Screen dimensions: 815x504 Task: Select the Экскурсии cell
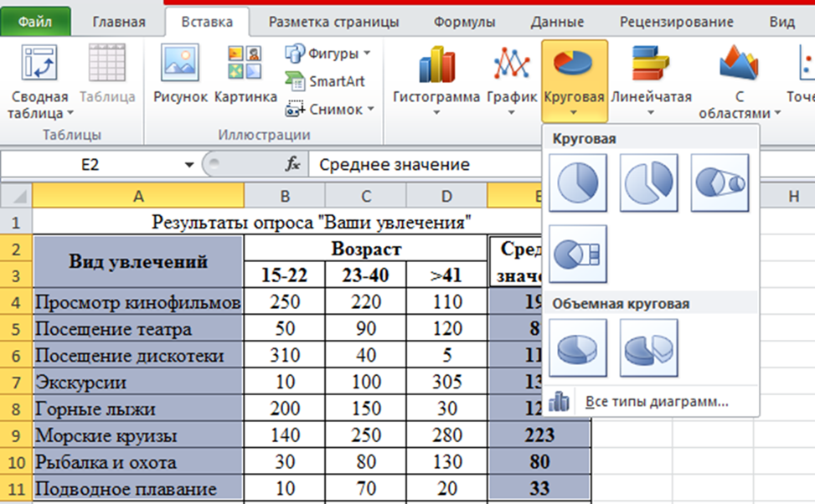(138, 382)
